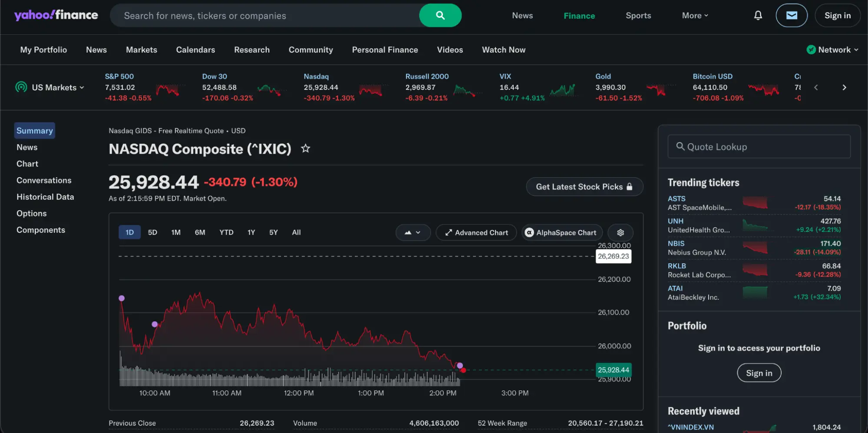Open the Options section
This screenshot has height=433, width=868.
click(x=31, y=213)
